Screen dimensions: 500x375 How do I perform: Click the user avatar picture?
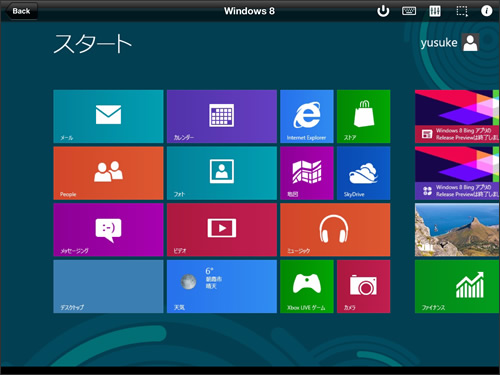471,42
